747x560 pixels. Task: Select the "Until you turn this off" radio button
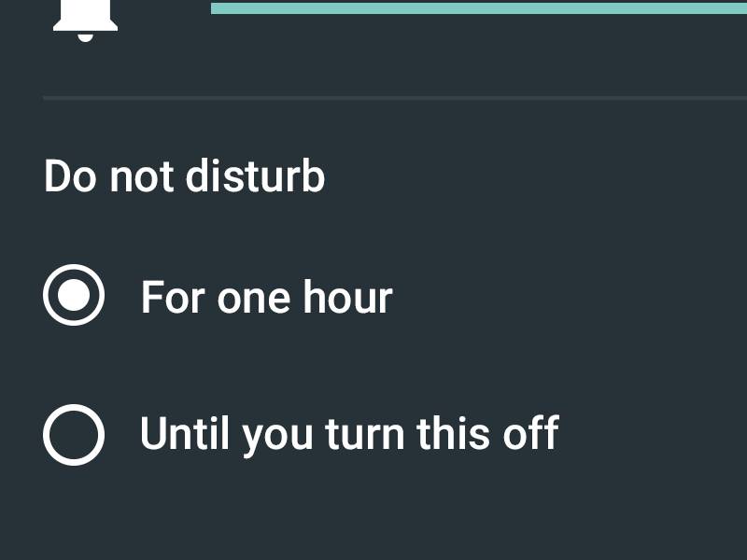click(x=74, y=434)
